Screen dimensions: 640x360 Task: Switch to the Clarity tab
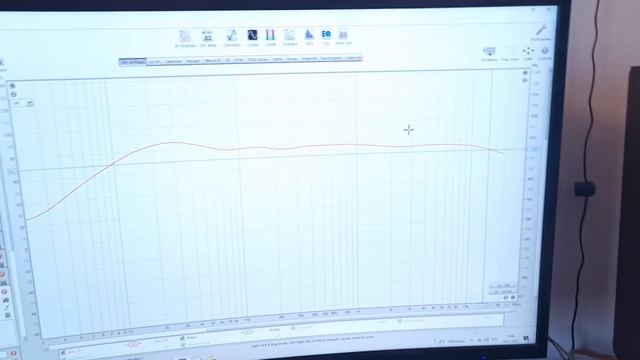tap(277, 59)
